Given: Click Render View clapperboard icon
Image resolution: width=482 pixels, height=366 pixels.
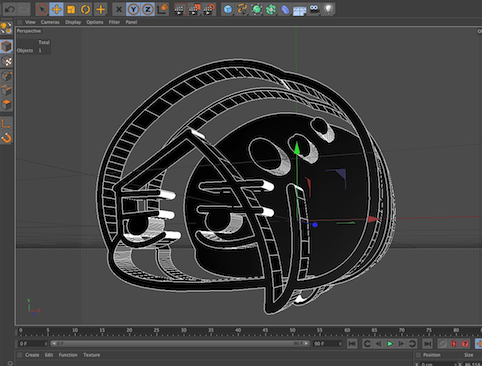Looking at the screenshot, I should 180,9.
